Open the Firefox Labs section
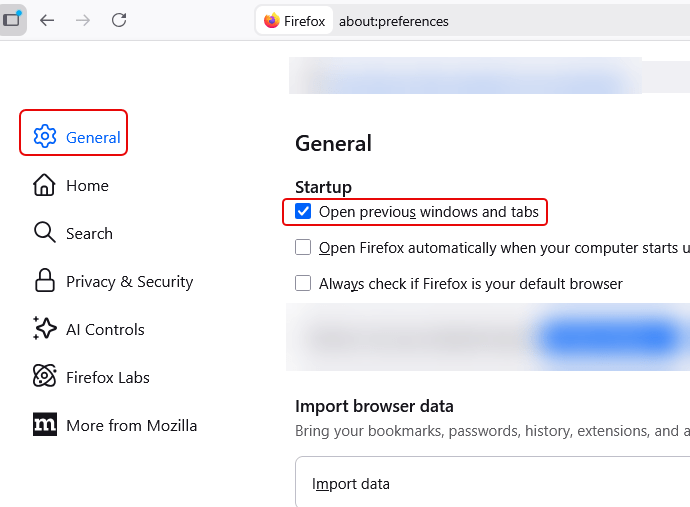This screenshot has height=507, width=690. (x=107, y=378)
